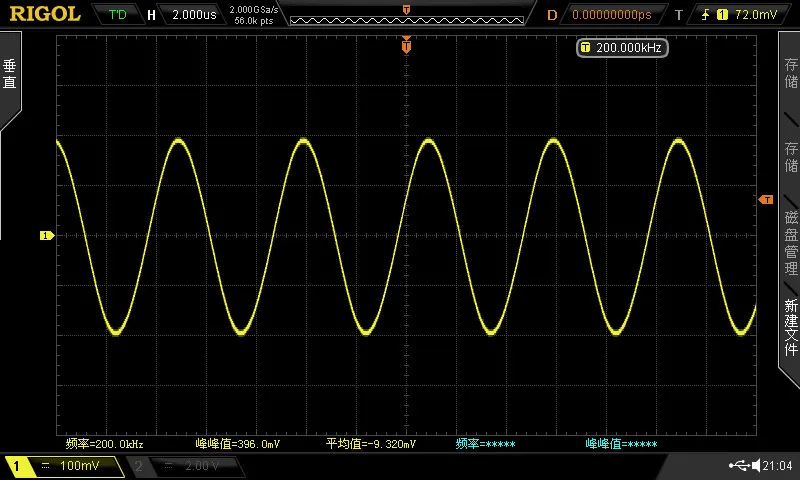Click the RIGOL logo
The image size is (800, 480).
[x=45, y=14]
